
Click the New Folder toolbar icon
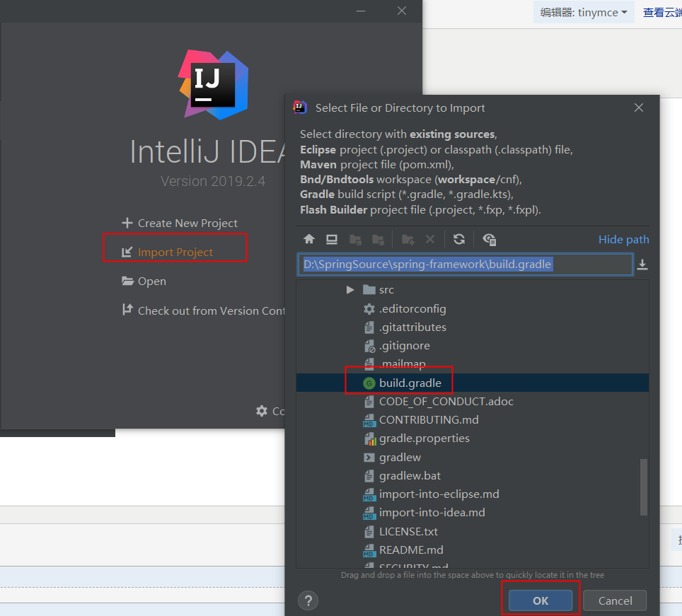click(408, 239)
